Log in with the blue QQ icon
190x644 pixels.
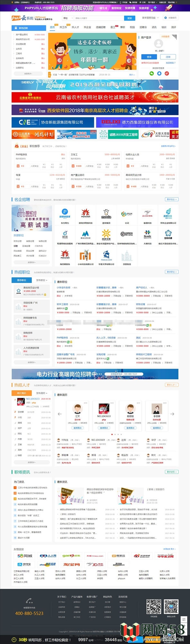coord(159,73)
